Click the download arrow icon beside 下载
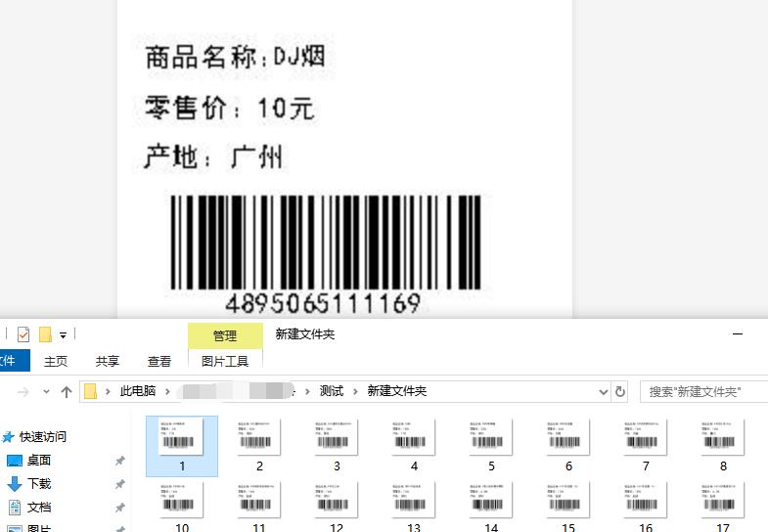The height and width of the screenshot is (532, 768). [x=15, y=483]
